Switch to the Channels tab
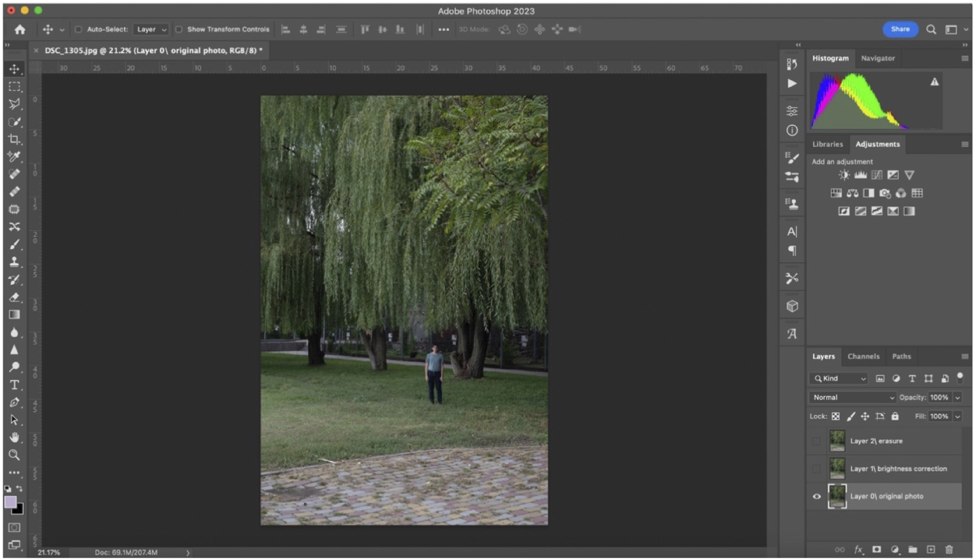The width and height of the screenshot is (975, 560). [863, 356]
